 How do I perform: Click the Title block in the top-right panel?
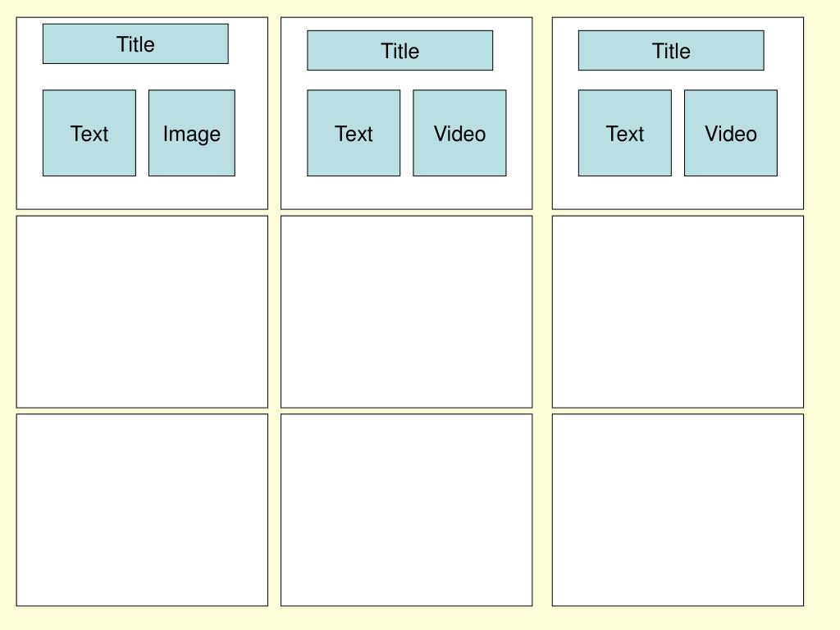671,50
